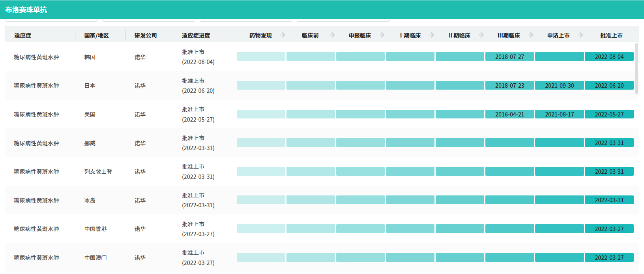Click the 适应症 column header
This screenshot has width=644, height=274.
[23, 36]
